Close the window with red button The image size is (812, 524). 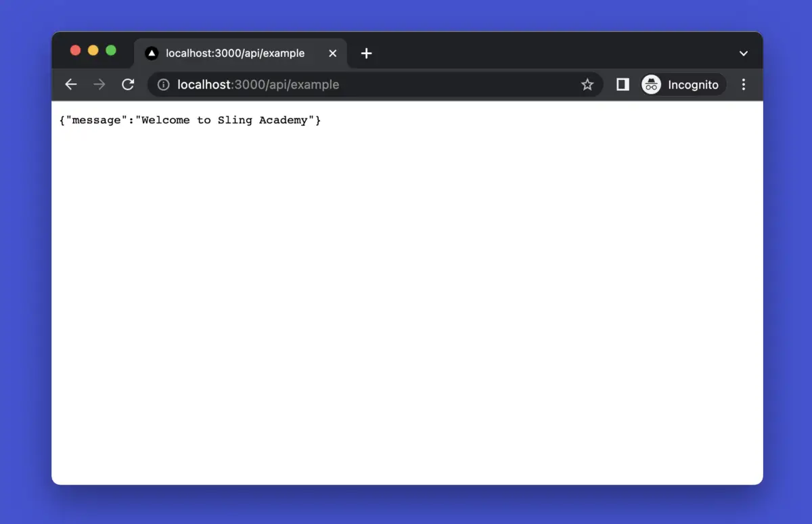pyautogui.click(x=76, y=51)
